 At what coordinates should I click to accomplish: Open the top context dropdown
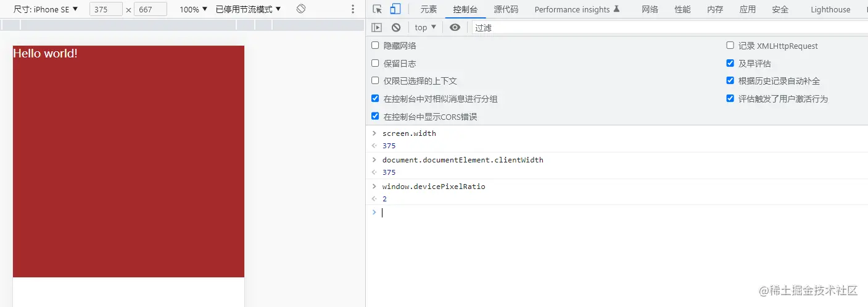[x=426, y=27]
